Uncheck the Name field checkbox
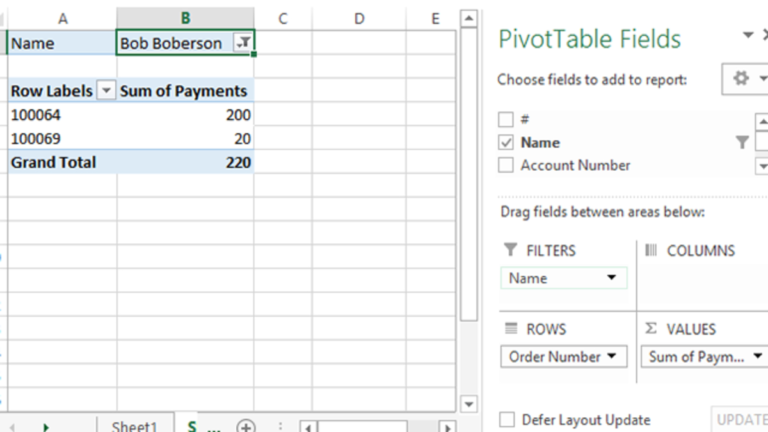This screenshot has height=432, width=768. click(x=506, y=143)
